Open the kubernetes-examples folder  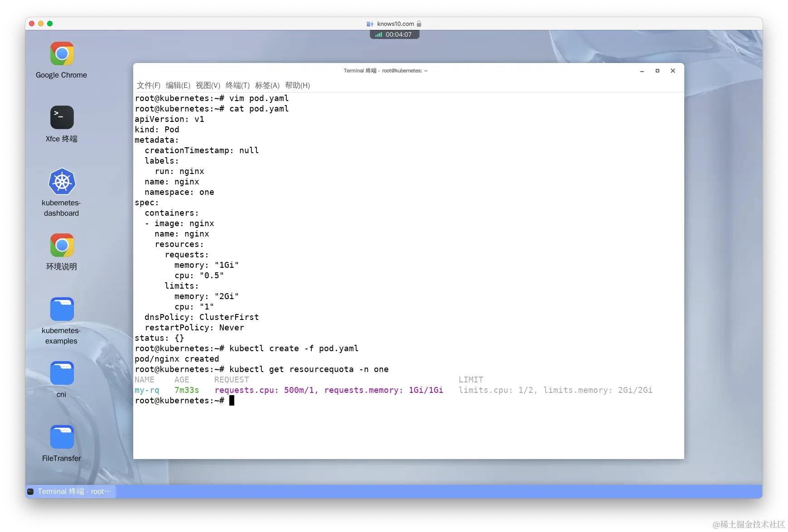(x=61, y=309)
